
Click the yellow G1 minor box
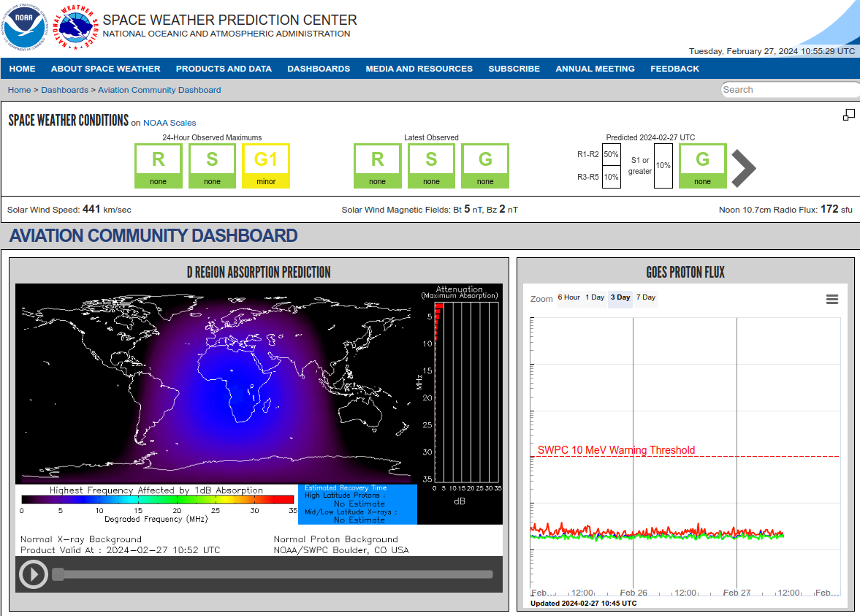(266, 166)
